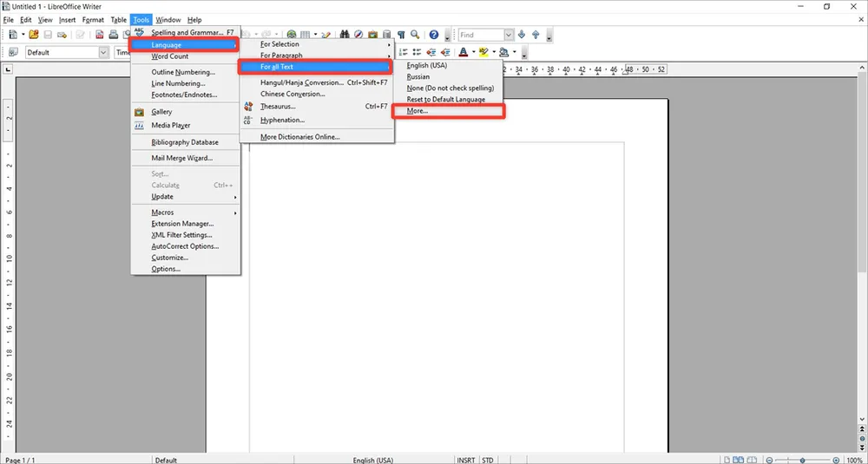This screenshot has width=868, height=464.
Task: Click the Increase Indent icon
Action: (445, 52)
